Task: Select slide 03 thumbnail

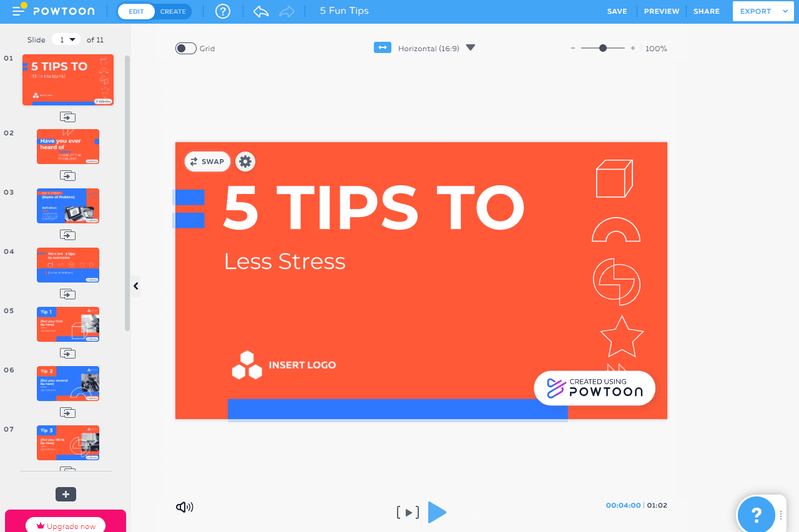Action: point(68,206)
